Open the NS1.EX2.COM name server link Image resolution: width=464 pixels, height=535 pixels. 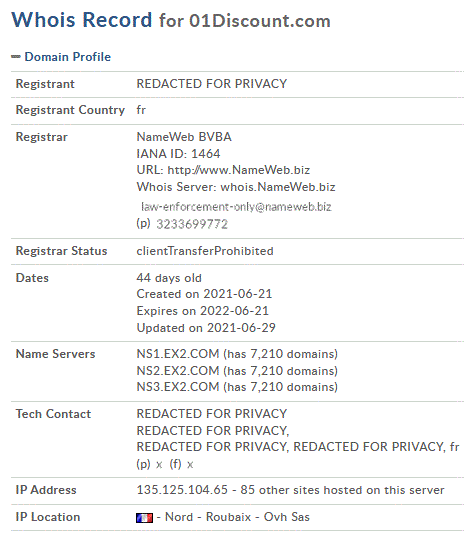coord(178,354)
